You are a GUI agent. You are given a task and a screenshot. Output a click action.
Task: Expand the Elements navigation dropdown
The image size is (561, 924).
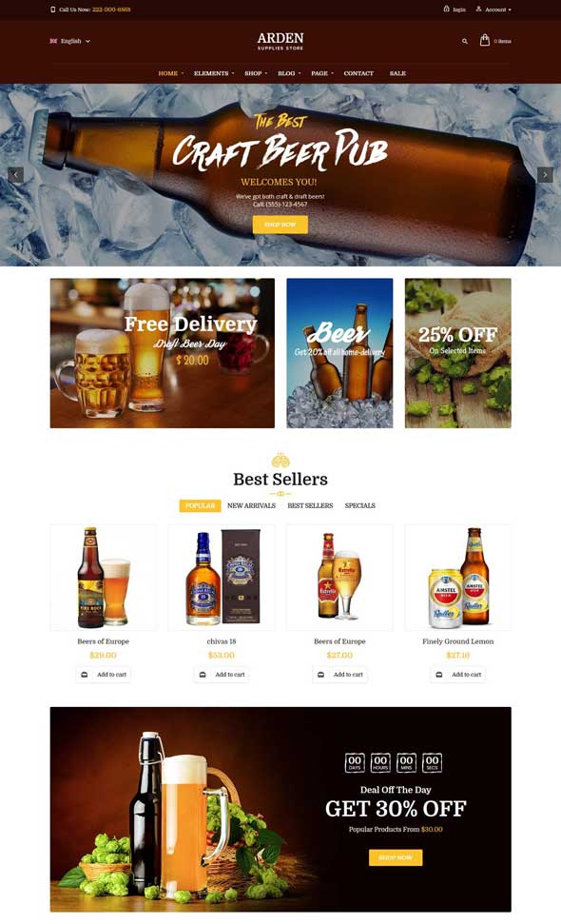tap(214, 73)
